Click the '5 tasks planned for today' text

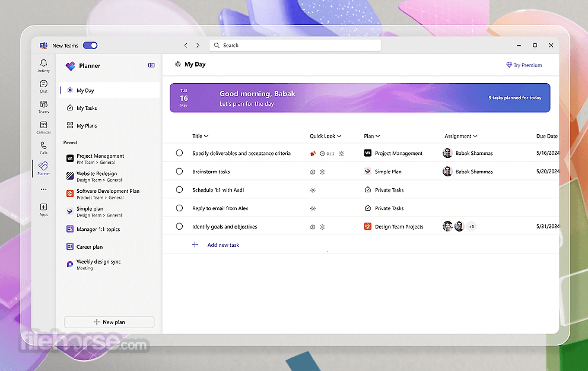(x=515, y=98)
